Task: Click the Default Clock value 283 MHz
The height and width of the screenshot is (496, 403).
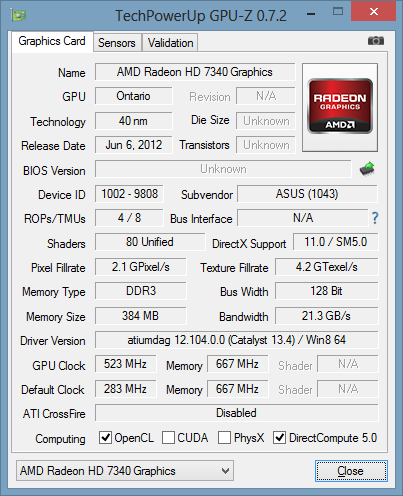Action: pyautogui.click(x=125, y=389)
